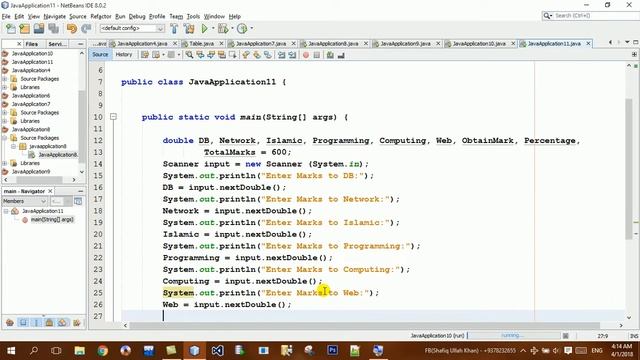Click Shift Line Right icon

pos(292,55)
